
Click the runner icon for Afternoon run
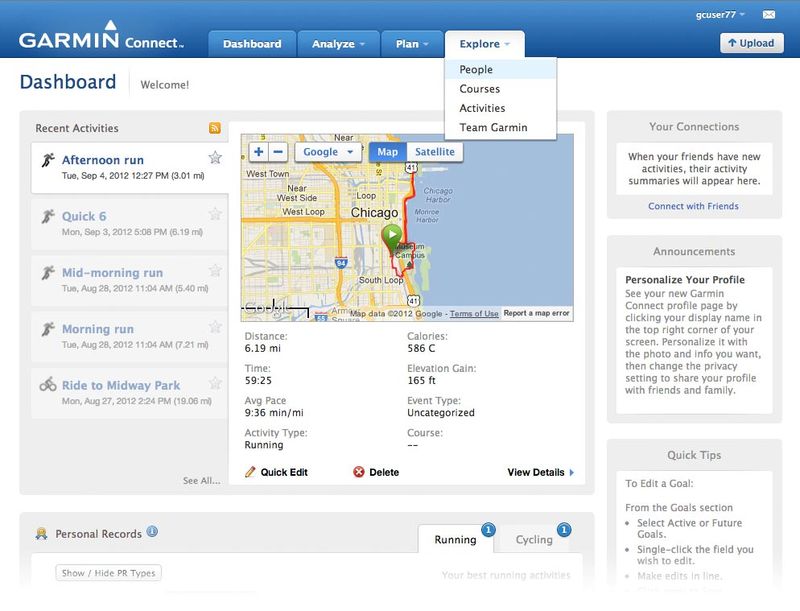coord(48,160)
